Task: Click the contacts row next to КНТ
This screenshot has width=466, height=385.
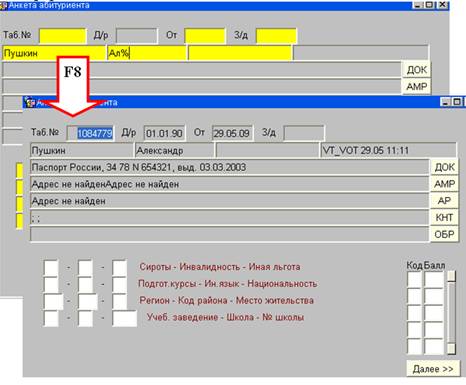Action: 229,218
